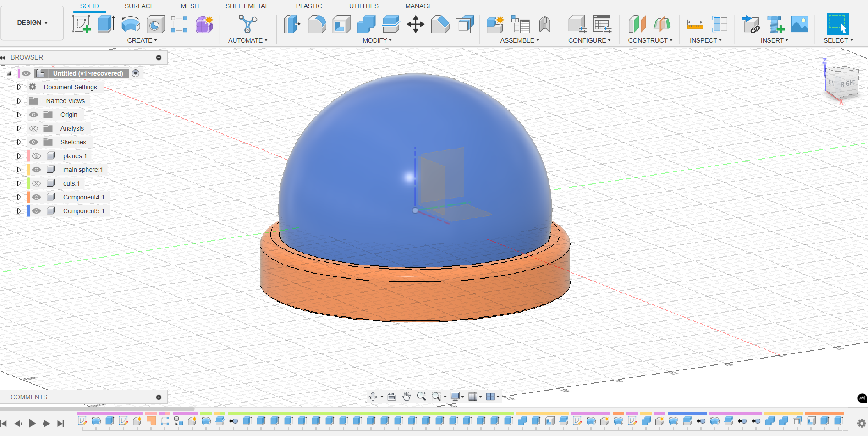
Task: Hide the main sphere:1 component
Action: click(37, 170)
